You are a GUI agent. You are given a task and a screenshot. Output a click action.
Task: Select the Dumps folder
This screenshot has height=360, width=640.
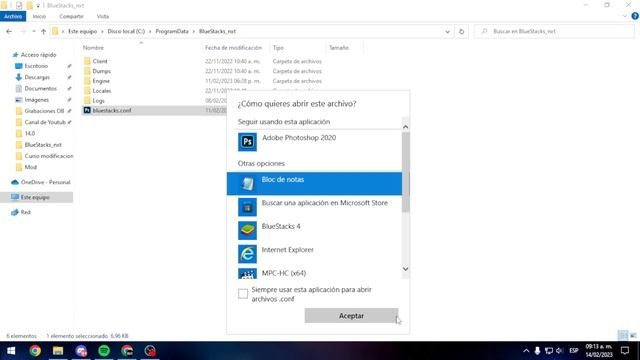coord(102,71)
